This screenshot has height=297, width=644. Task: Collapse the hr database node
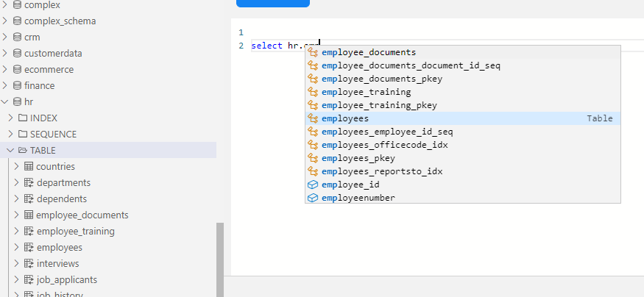coord(5,101)
